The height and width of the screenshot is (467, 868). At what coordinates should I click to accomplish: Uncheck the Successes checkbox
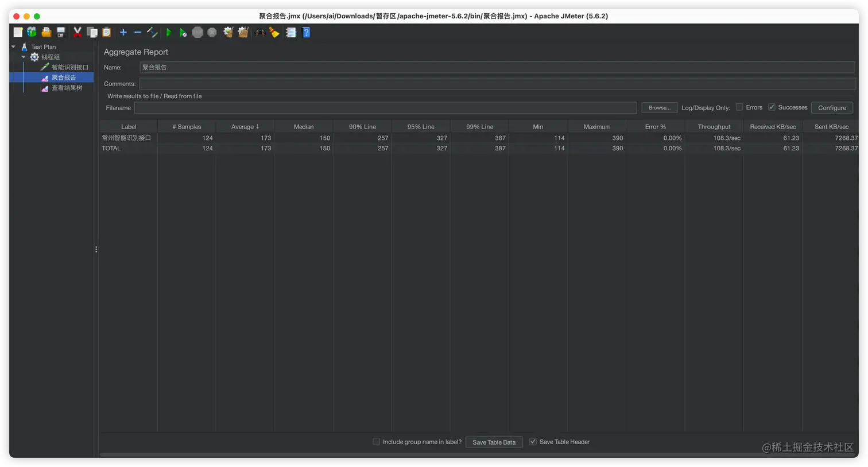pyautogui.click(x=772, y=107)
